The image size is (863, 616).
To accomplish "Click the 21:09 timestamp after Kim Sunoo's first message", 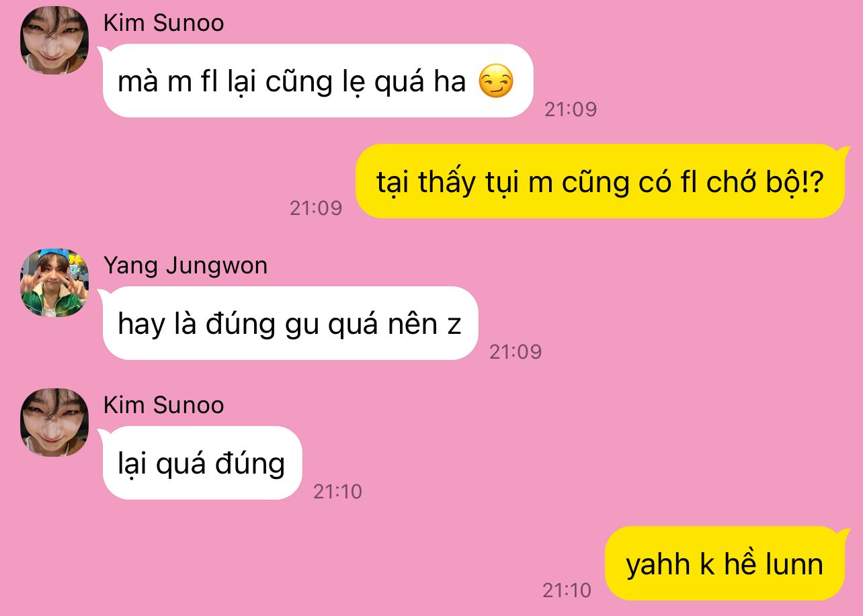I will tap(571, 109).
